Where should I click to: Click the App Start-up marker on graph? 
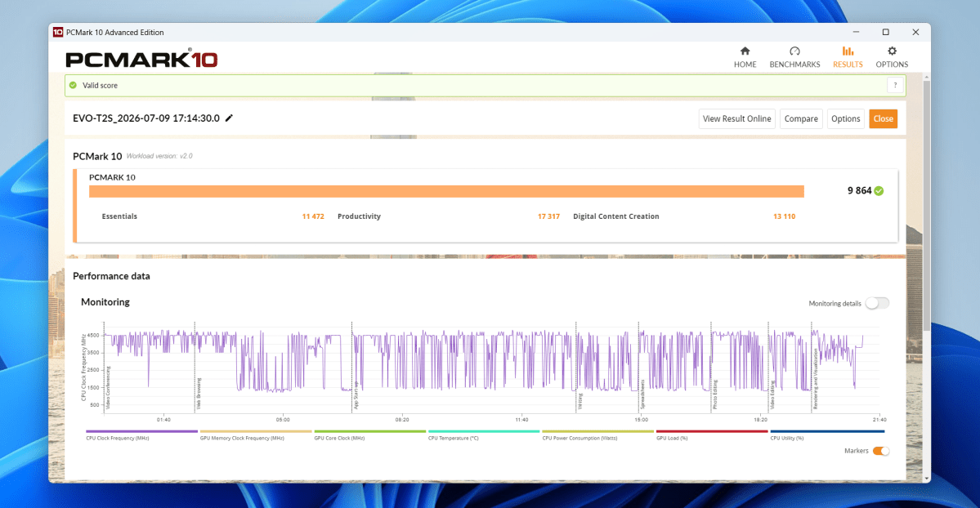(356, 395)
